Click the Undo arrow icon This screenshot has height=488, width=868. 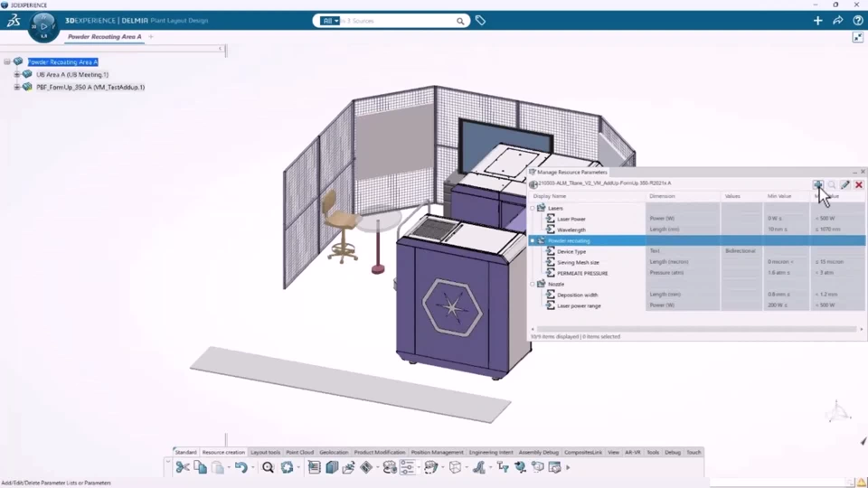241,467
